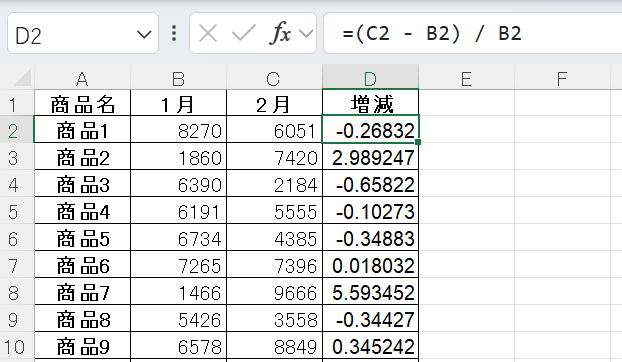The height and width of the screenshot is (362, 622).
Task: Select cell with value 6191
Action: 179,211
